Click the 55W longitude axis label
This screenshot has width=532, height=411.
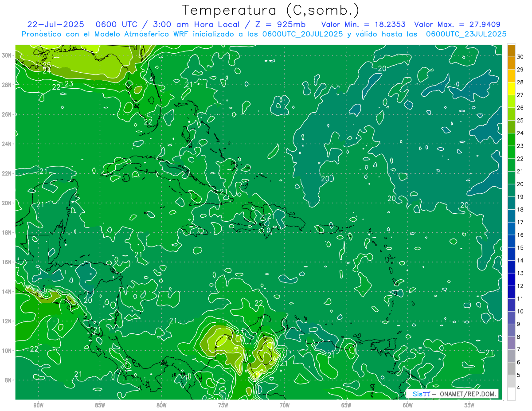469,405
